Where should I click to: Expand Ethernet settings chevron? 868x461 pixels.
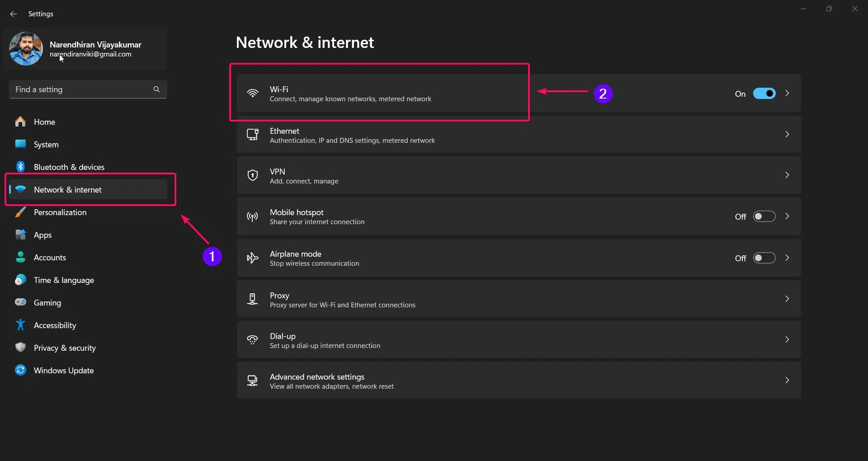point(787,134)
